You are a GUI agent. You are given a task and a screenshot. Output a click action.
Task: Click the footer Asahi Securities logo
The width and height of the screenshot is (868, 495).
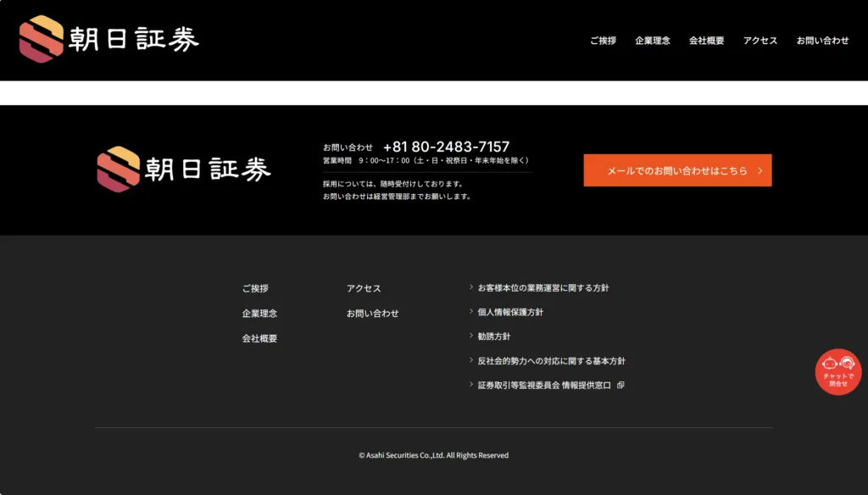184,170
